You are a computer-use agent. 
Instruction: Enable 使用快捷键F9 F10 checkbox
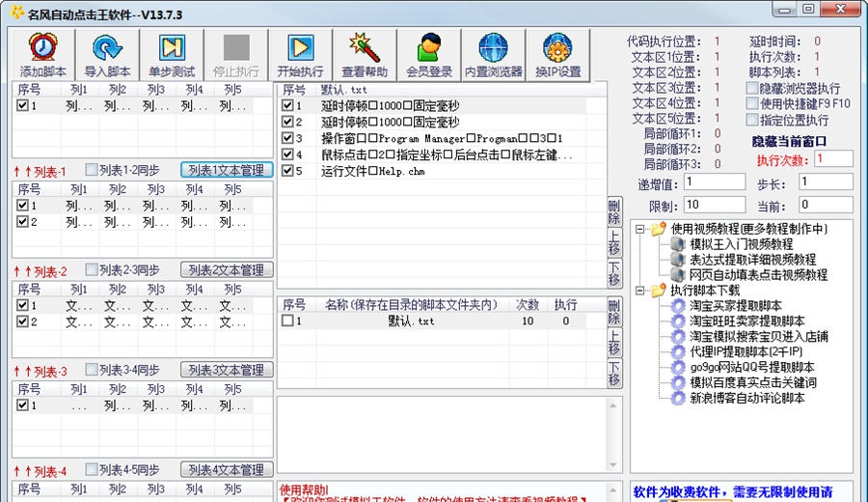(x=751, y=103)
